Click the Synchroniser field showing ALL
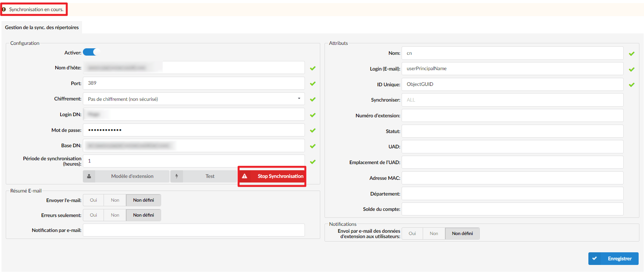 512,100
